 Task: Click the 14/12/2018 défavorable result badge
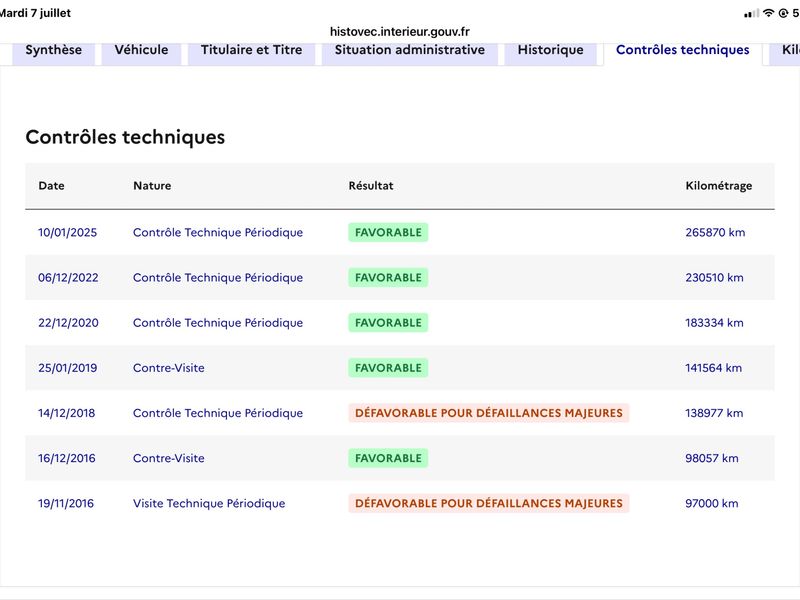point(489,413)
